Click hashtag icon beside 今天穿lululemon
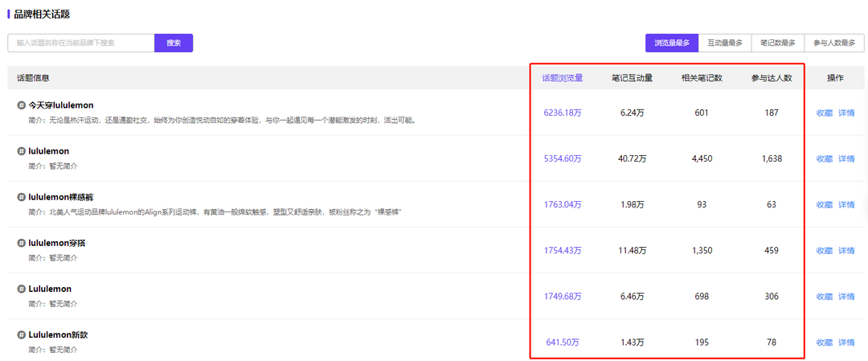The image size is (868, 361). point(21,105)
